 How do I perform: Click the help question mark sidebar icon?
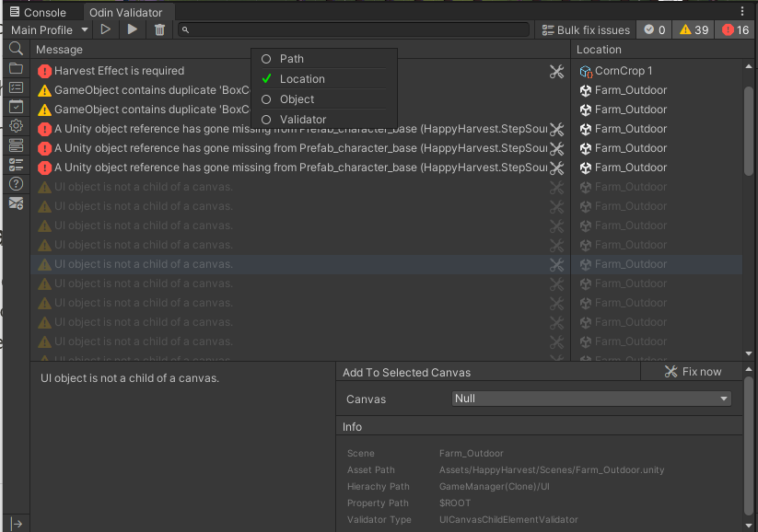pos(16,184)
